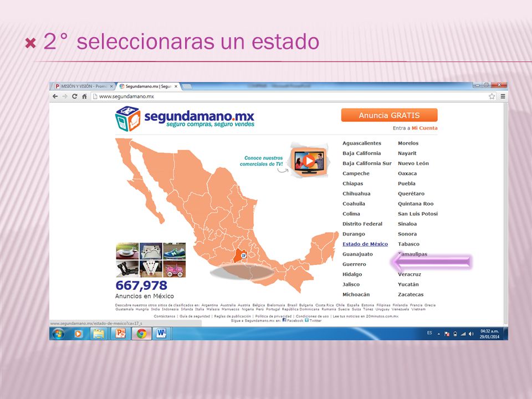The height and width of the screenshot is (399, 532).
Task: Open the Twitter icon link in footer
Action: click(x=306, y=320)
